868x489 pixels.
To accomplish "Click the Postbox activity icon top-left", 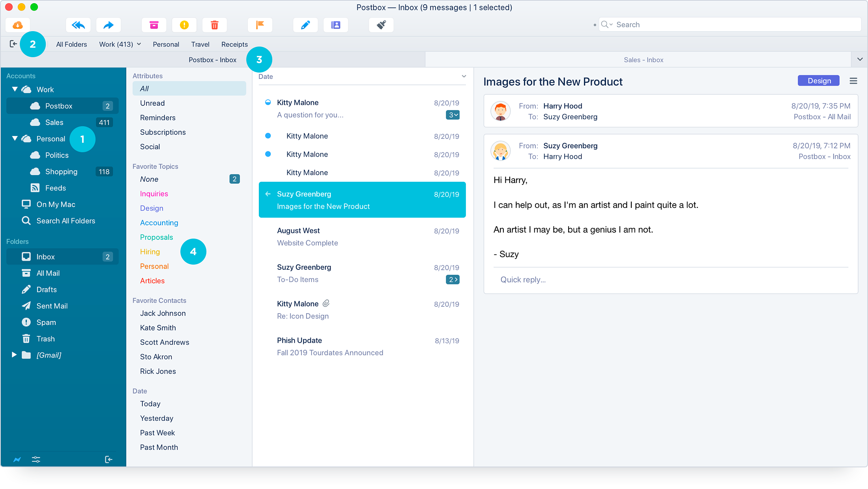I will click(x=17, y=24).
